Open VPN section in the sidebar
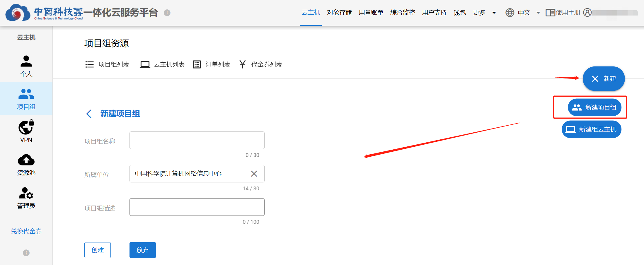 click(26, 131)
